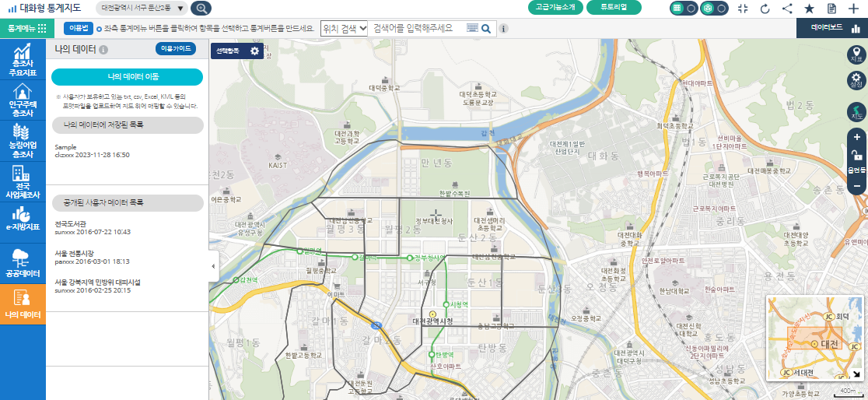The height and width of the screenshot is (400, 868).
Task: Open the 설정 gear button on map
Action: click(x=856, y=80)
